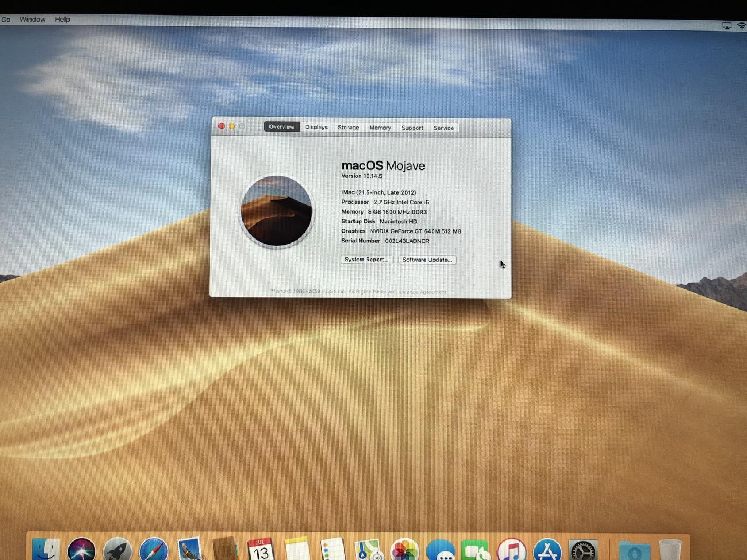Open the Go menu
This screenshot has height=560, width=747.
click(6, 20)
